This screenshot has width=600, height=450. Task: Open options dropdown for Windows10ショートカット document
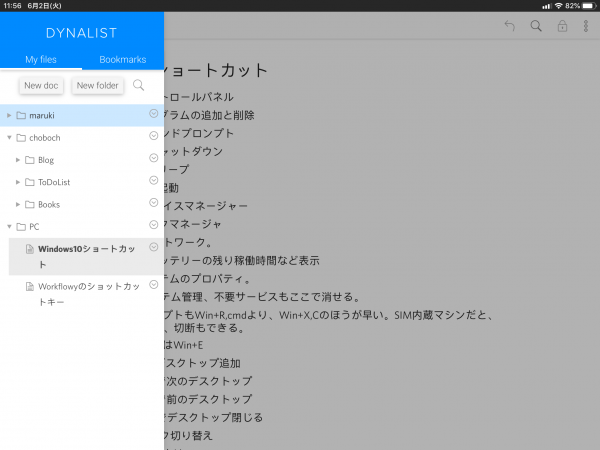point(153,247)
